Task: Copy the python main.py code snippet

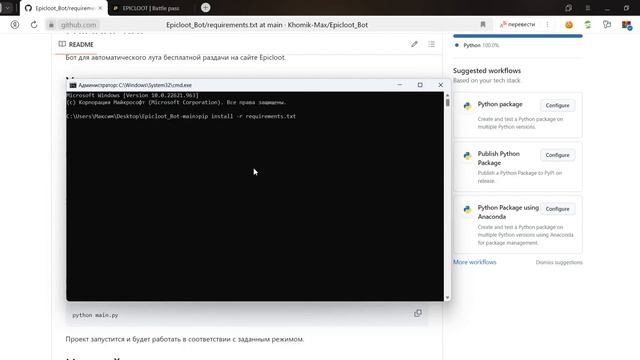Action: [x=418, y=313]
